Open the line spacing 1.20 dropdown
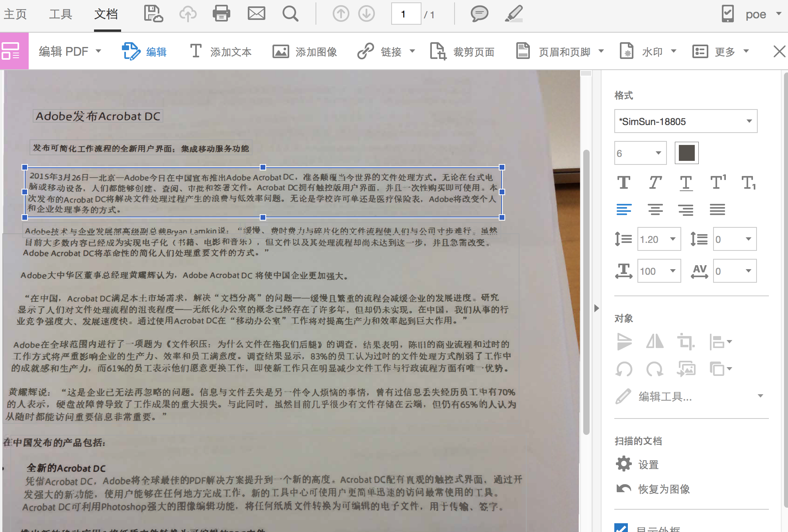Image resolution: width=788 pixels, height=532 pixels. (672, 239)
